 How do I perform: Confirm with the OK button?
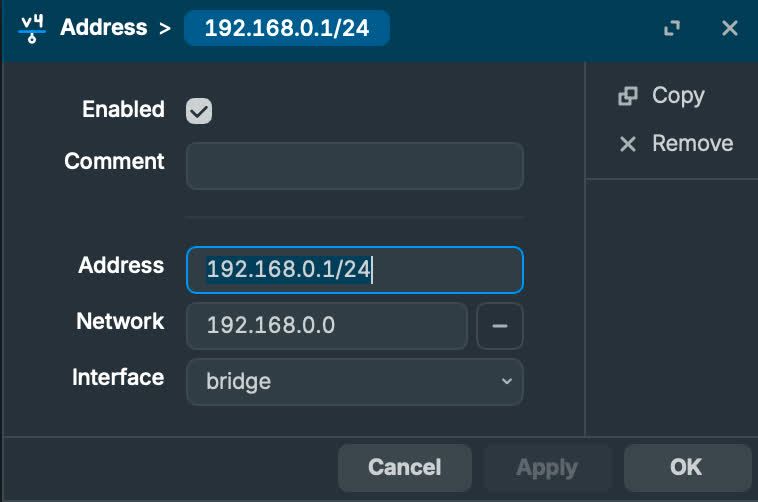coord(687,467)
